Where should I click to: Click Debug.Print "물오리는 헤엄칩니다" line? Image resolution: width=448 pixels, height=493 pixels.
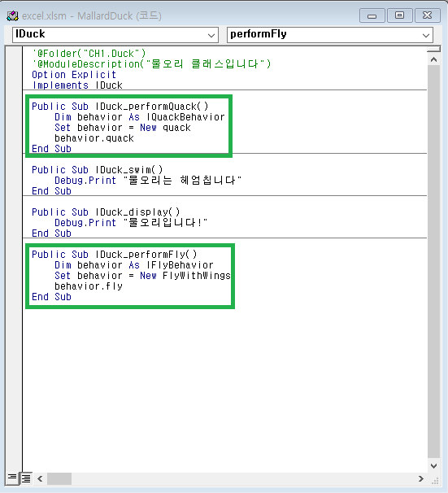point(148,181)
